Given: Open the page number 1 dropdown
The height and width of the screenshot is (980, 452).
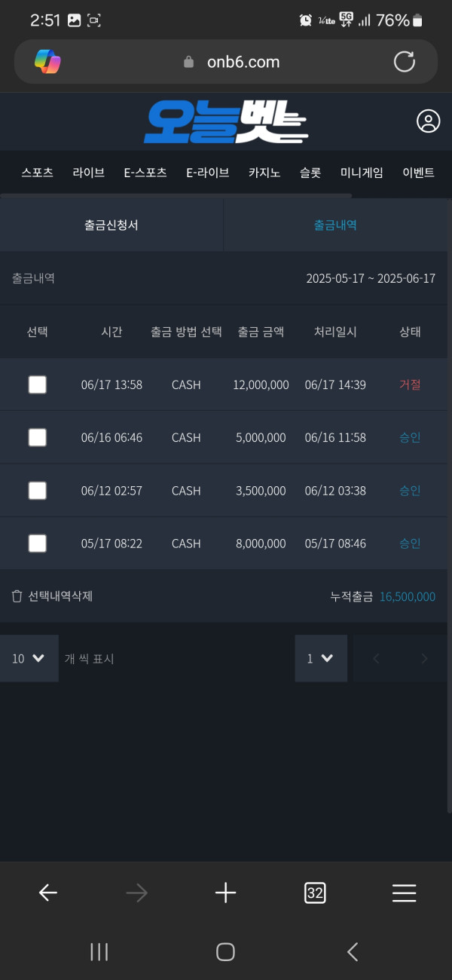Looking at the screenshot, I should (320, 658).
